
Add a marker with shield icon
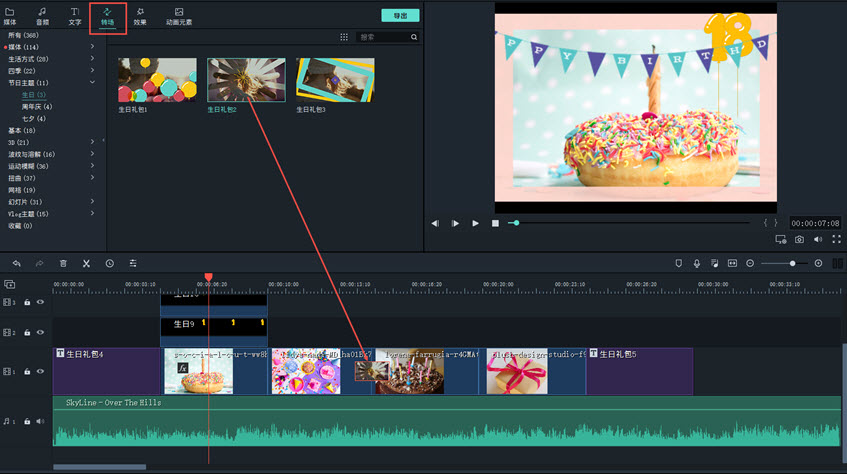pyautogui.click(x=678, y=263)
